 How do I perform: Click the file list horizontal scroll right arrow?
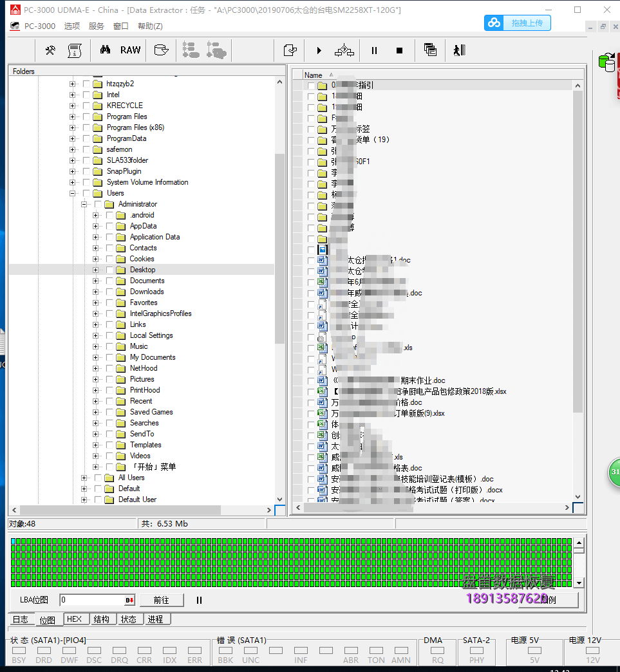(567, 507)
